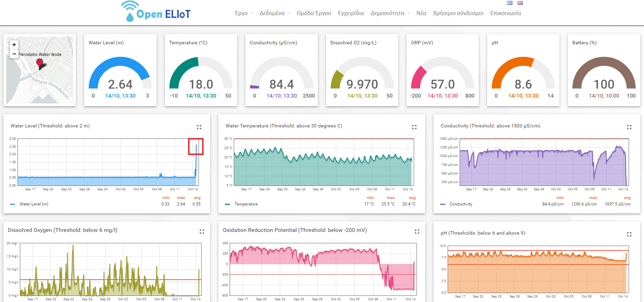Expand pH chart to fullscreen

[x=629, y=234]
